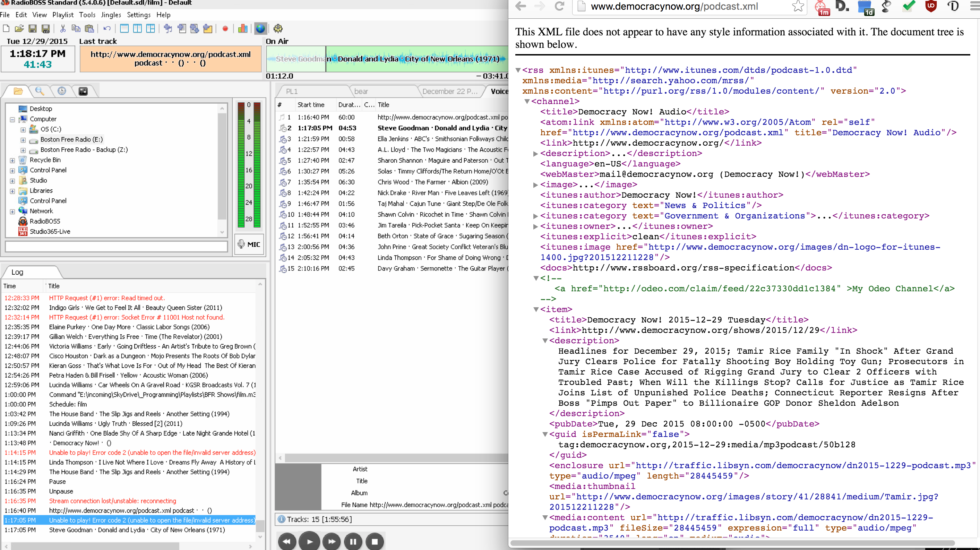
Task: Open the search magnifier tab
Action: [40, 91]
